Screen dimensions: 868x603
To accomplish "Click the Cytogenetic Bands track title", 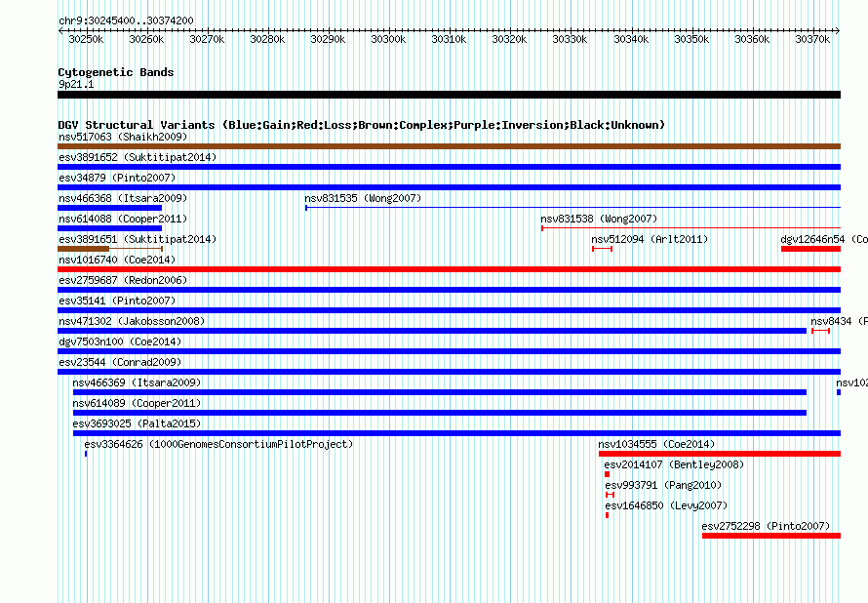I will pos(116,72).
